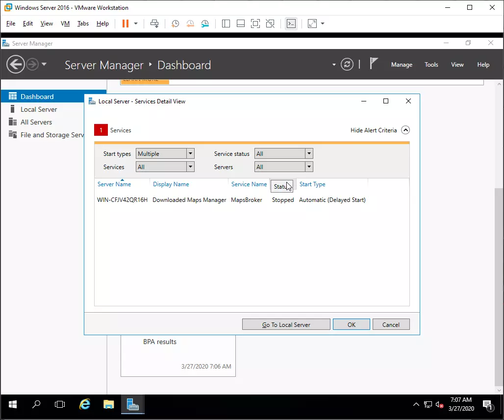Sort by Start Type column
This screenshot has height=420, width=504.
point(312,184)
